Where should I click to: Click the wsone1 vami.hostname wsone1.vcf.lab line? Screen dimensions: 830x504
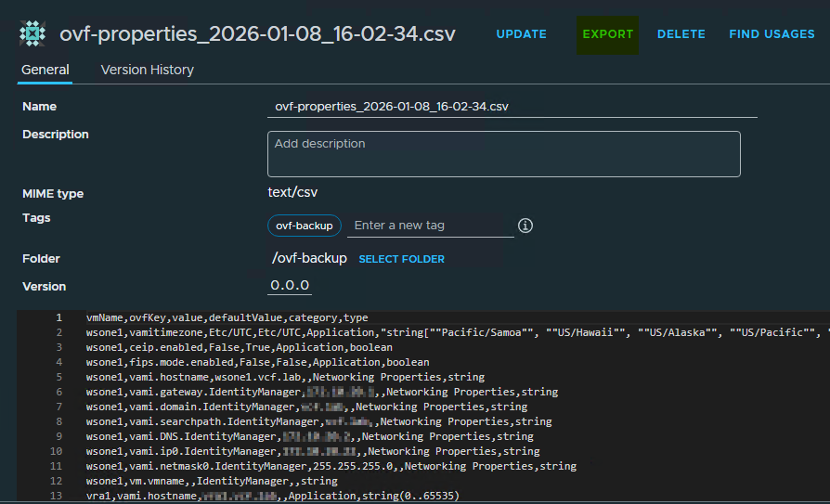tap(285, 377)
